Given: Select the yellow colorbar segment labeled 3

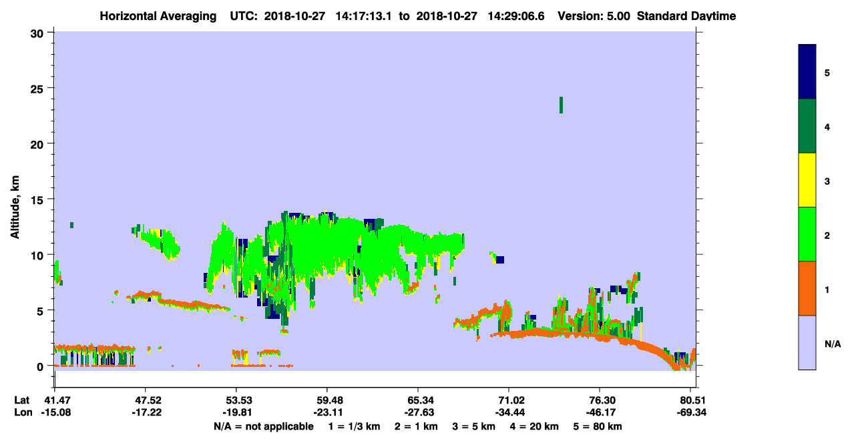Looking at the screenshot, I should click(807, 180).
